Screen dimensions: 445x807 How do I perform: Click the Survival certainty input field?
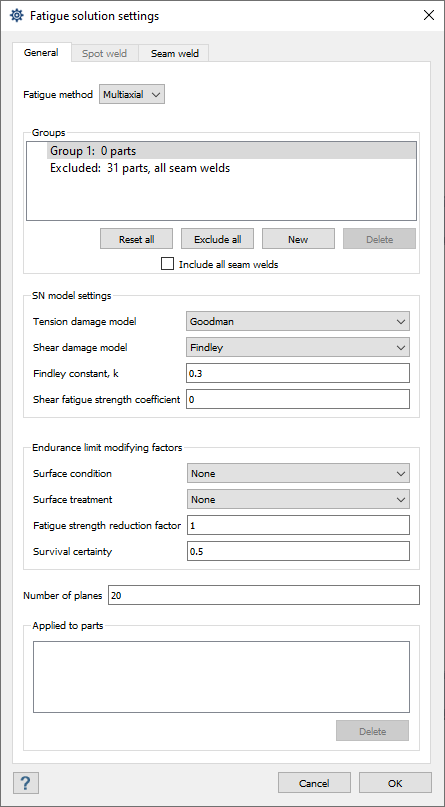pos(298,551)
